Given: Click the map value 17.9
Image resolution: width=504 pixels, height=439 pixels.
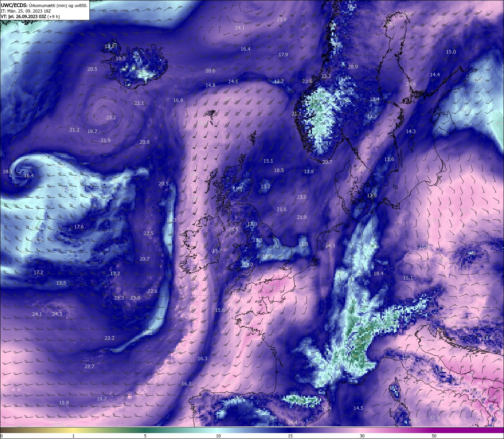Looking at the screenshot, I should pos(283,55).
